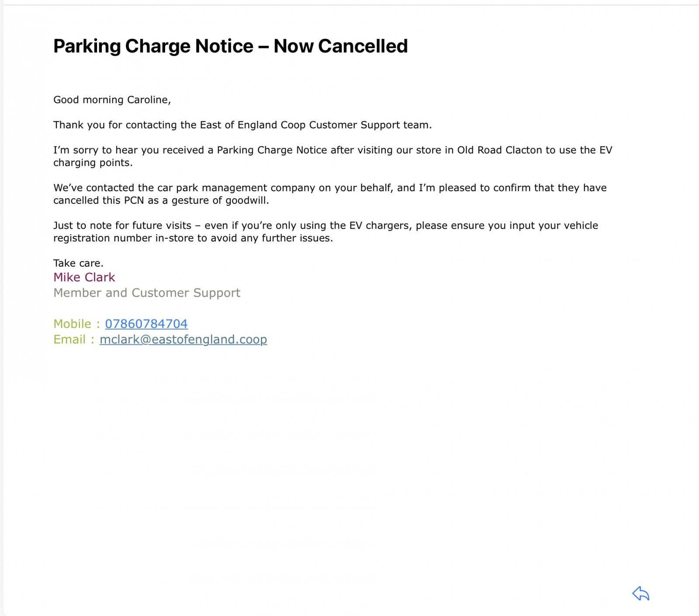Image resolution: width=699 pixels, height=616 pixels.
Task: Click the green 'Email :' label
Action: coord(73,339)
